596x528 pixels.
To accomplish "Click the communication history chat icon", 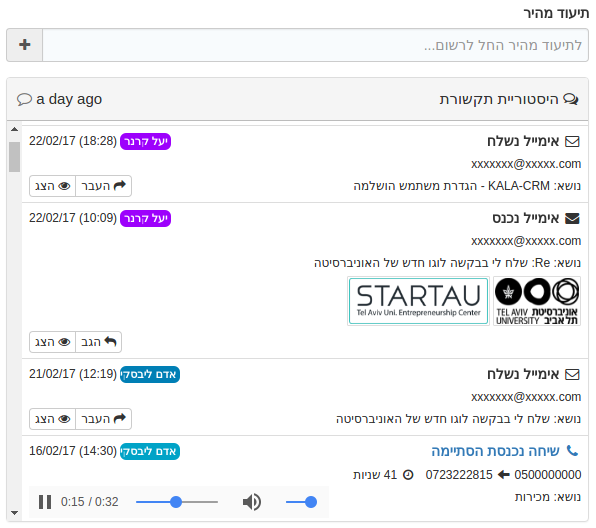I will click(x=571, y=99).
